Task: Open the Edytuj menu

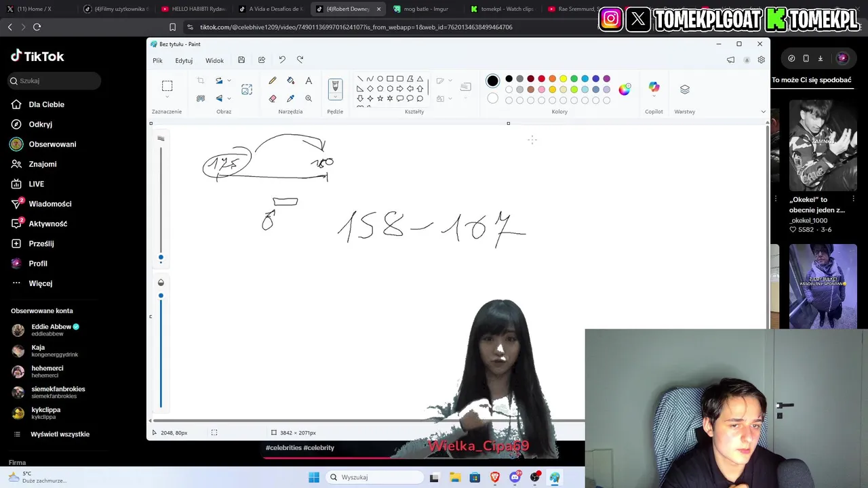Action: (x=184, y=60)
